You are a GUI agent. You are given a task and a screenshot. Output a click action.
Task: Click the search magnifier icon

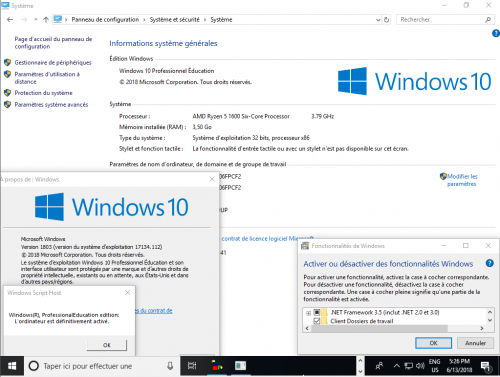coord(488,20)
